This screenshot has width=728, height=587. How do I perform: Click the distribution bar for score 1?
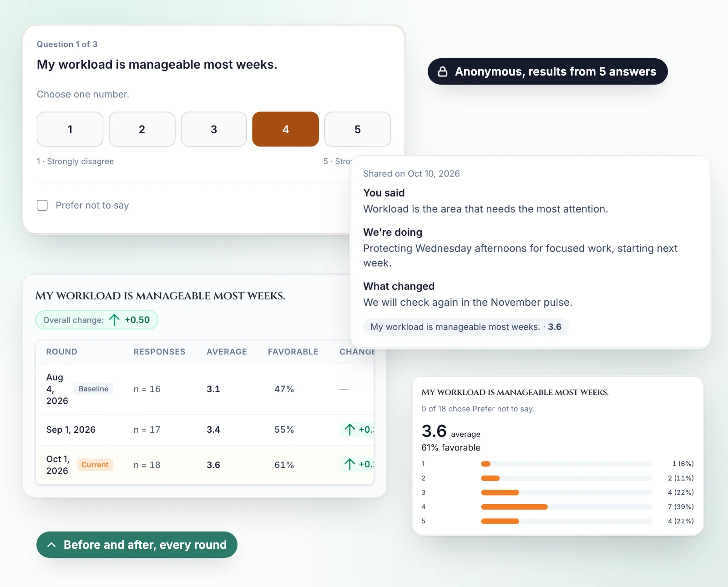coord(566,464)
